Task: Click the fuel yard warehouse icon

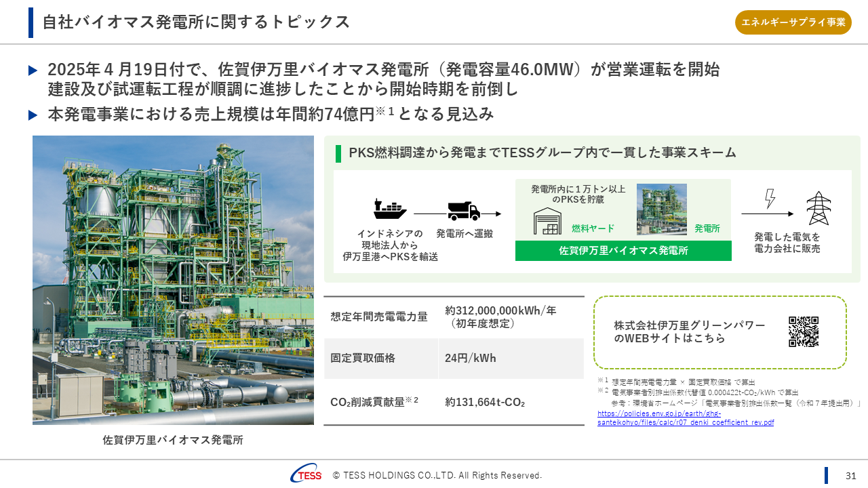Action: pyautogui.click(x=547, y=221)
